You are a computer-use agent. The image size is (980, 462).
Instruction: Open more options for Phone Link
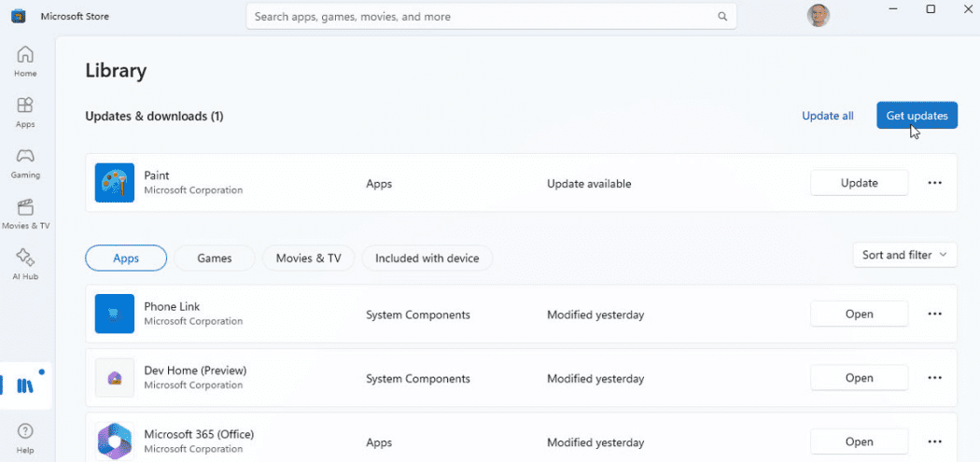coord(934,315)
